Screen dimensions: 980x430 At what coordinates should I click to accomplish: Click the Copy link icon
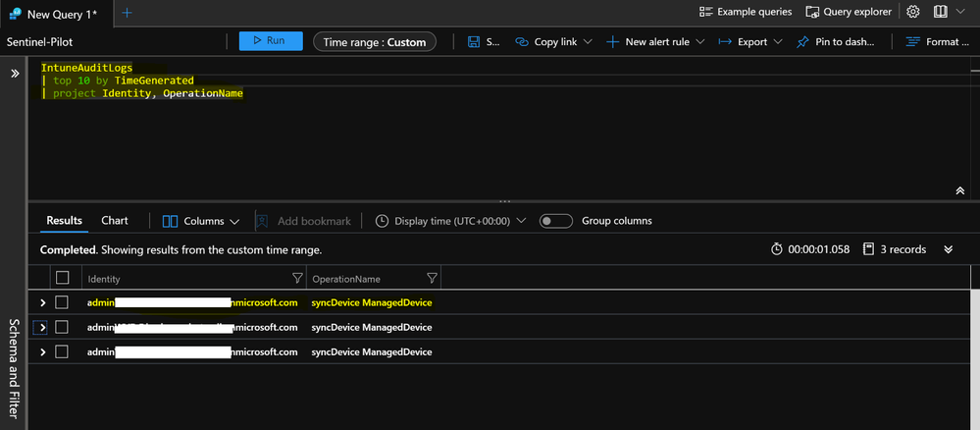pyautogui.click(x=522, y=42)
